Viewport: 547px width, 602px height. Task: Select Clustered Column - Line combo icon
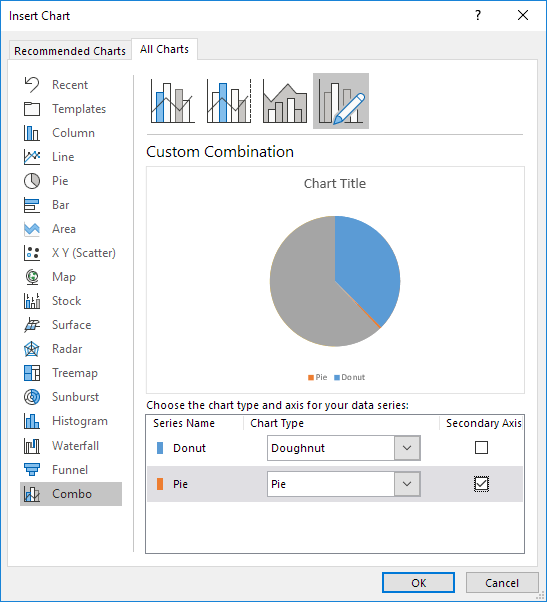(173, 101)
